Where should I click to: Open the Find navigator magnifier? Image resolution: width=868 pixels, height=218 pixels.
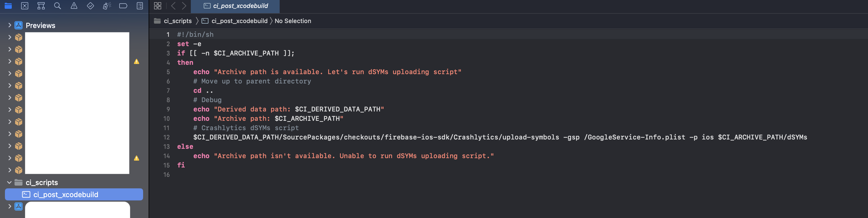click(58, 6)
